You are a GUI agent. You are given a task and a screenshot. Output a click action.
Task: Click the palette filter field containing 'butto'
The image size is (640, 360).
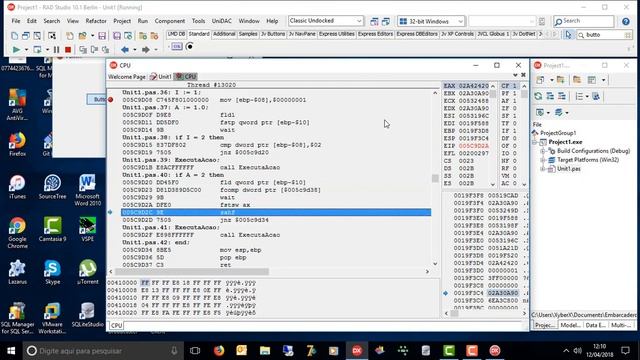click(x=604, y=35)
